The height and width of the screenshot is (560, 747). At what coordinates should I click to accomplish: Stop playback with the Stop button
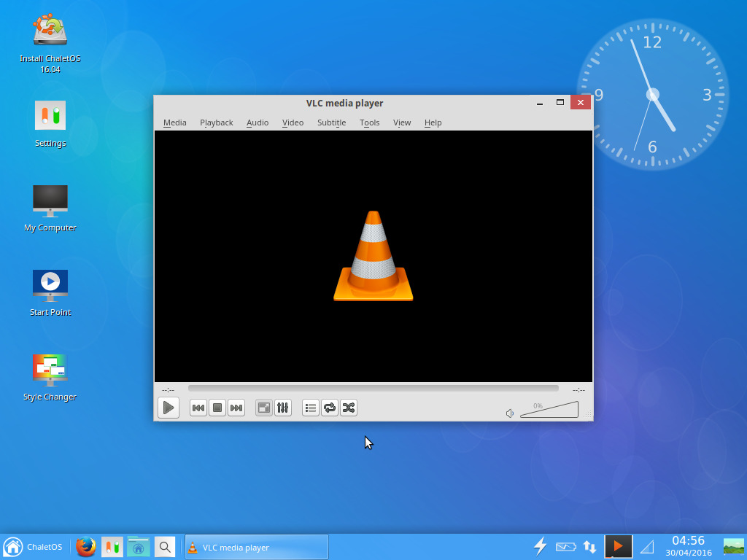217,408
